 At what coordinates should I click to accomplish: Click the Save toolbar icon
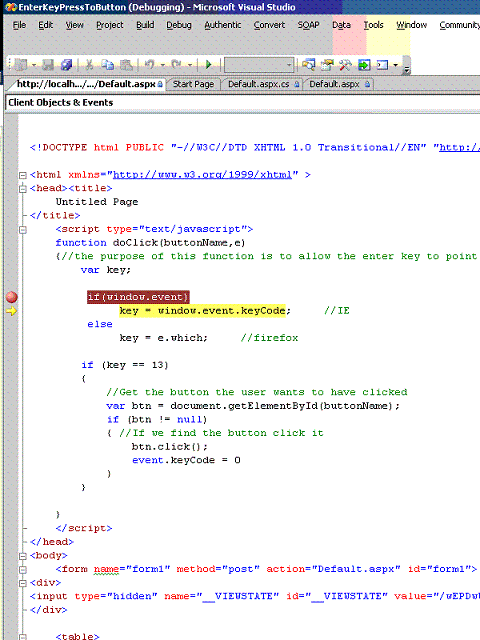coord(49,65)
